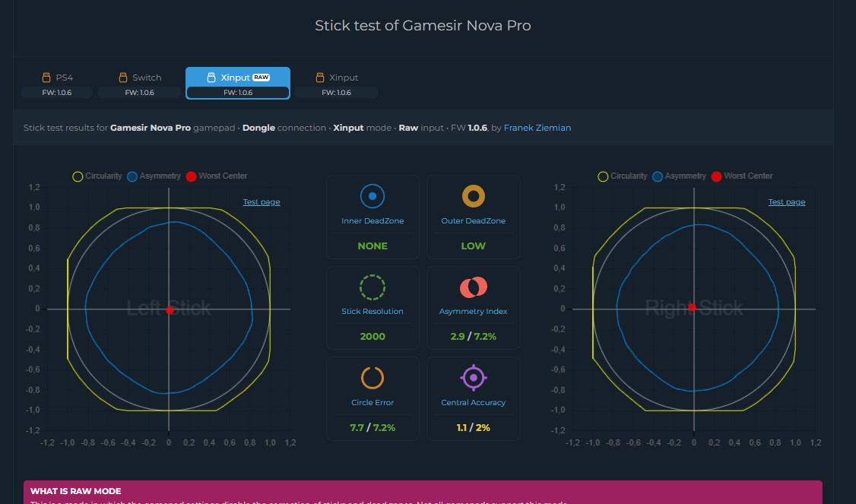The width and height of the screenshot is (856, 504).
Task: Click the Outer DeadZone ring icon
Action: coord(474,197)
